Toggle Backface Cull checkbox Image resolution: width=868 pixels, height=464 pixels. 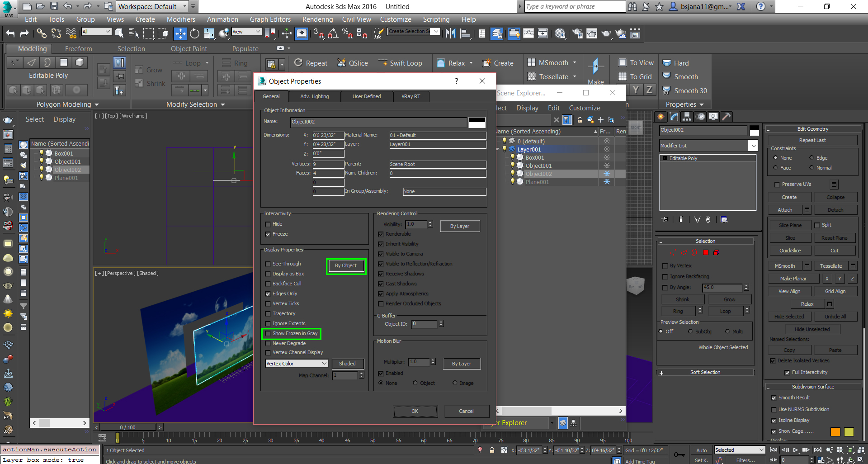268,284
